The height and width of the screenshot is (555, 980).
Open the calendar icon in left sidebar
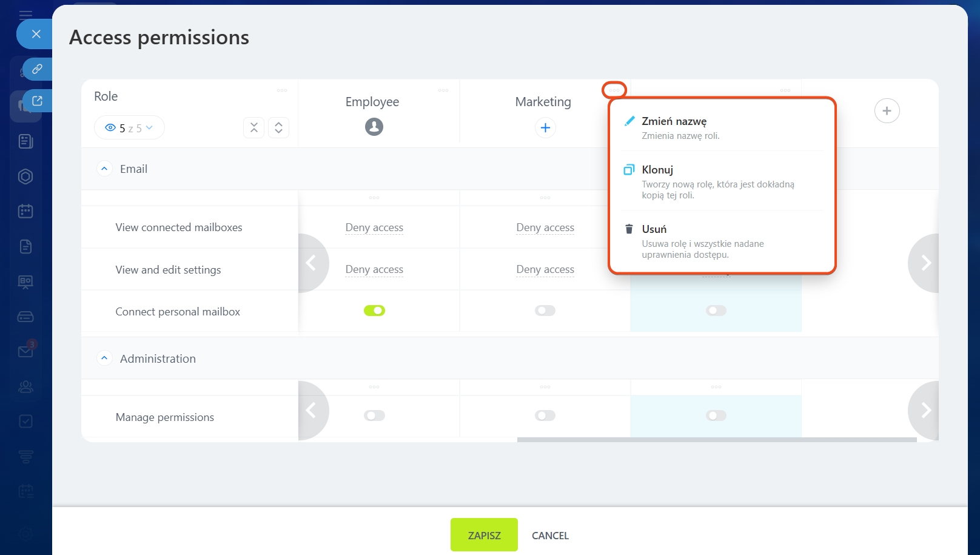pyautogui.click(x=25, y=211)
